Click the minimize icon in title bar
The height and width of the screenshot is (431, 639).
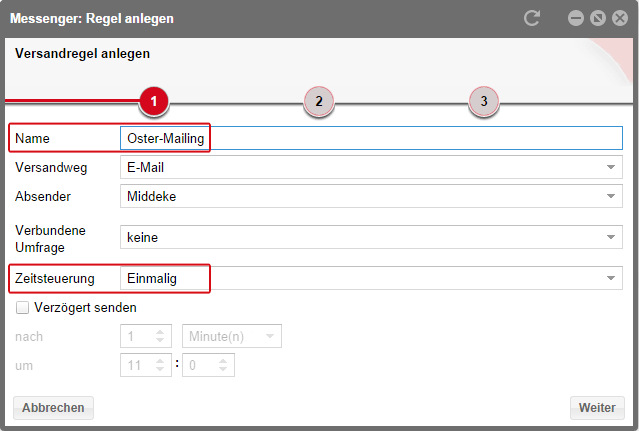tap(575, 18)
